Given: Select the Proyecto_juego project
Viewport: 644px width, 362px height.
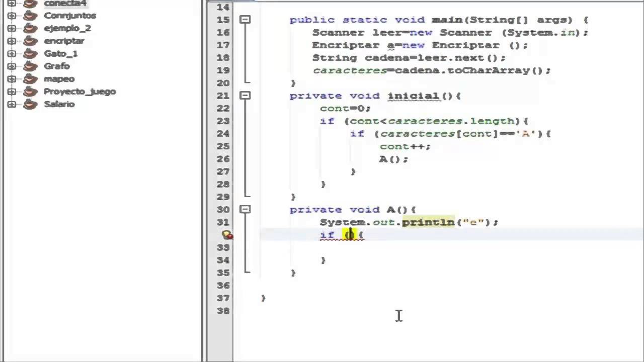Looking at the screenshot, I should click(x=80, y=92).
